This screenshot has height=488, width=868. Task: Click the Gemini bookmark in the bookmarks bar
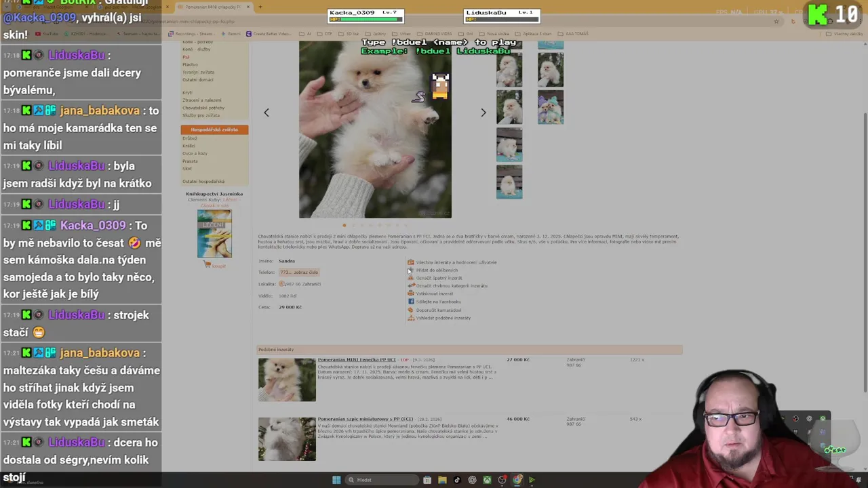pyautogui.click(x=231, y=34)
